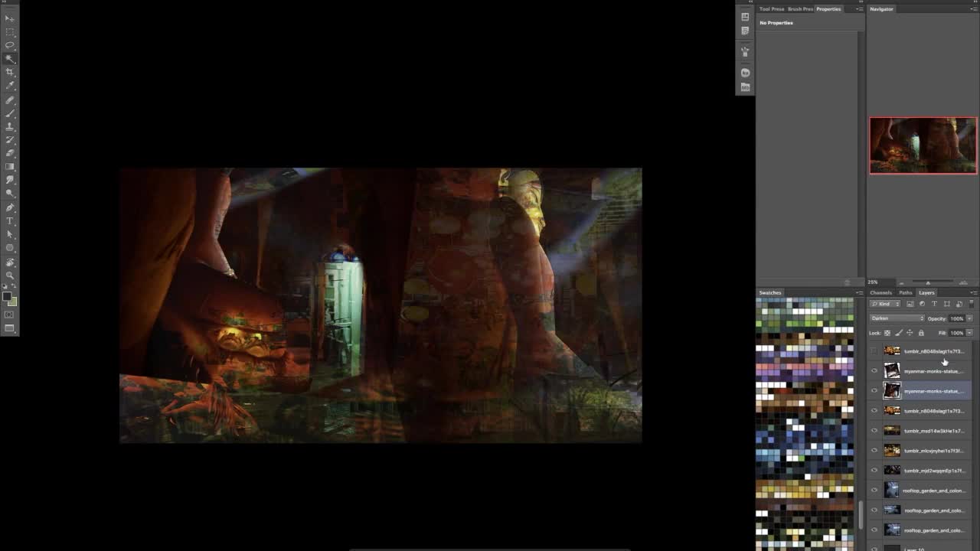The image size is (980, 551).
Task: Open the Opacity slider arrow
Action: tap(969, 318)
